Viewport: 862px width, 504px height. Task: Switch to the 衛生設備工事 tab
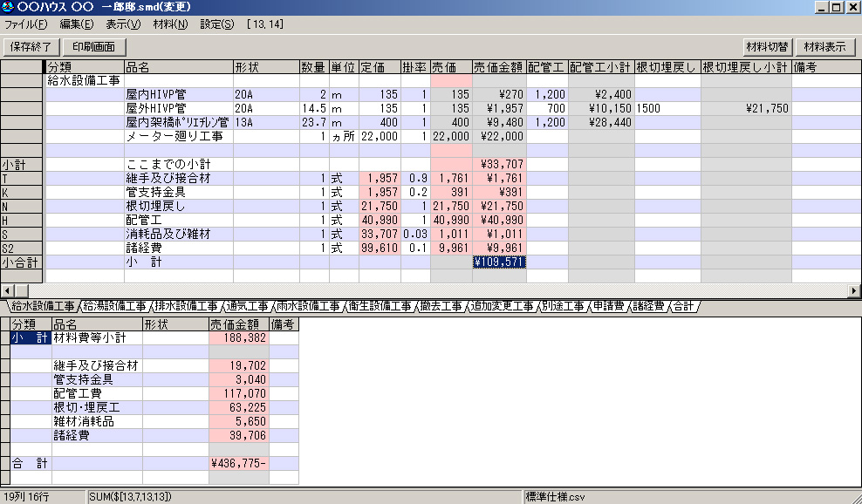click(x=380, y=306)
